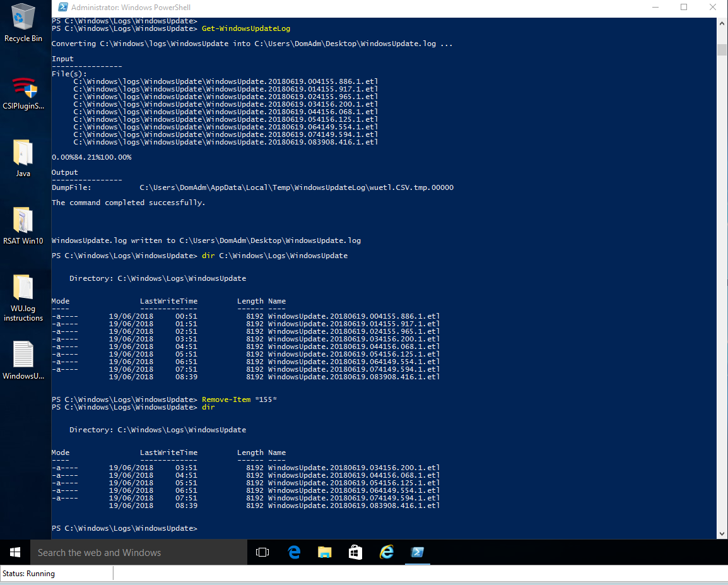The height and width of the screenshot is (585, 728).
Task: Open File Explorer from the taskbar
Action: (324, 552)
